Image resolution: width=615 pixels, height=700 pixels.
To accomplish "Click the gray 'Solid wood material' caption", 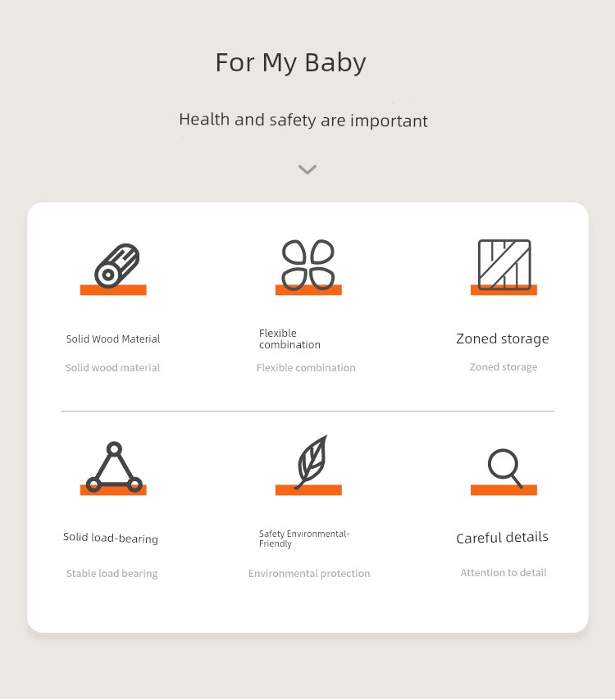I will tap(112, 368).
